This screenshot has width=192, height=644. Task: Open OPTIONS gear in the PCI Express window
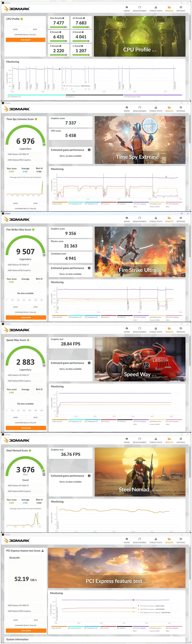pos(181,540)
